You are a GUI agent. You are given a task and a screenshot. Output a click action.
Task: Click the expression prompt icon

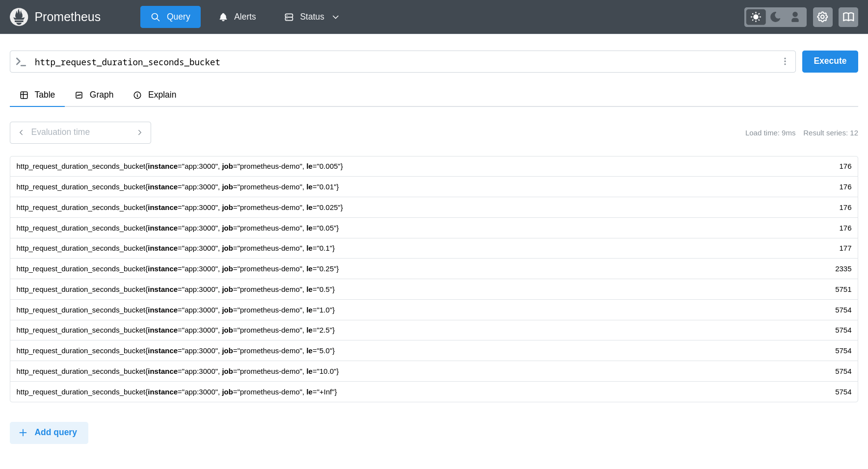pyautogui.click(x=21, y=62)
